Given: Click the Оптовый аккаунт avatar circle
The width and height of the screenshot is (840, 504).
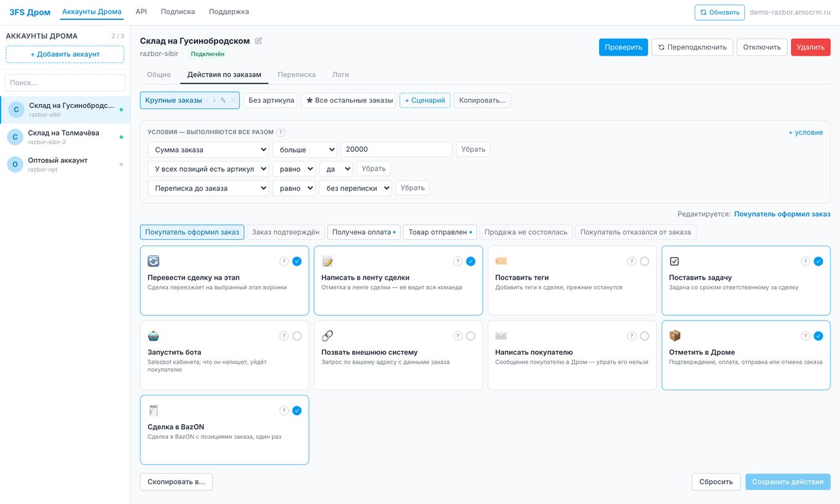Looking at the screenshot, I should coord(16,165).
